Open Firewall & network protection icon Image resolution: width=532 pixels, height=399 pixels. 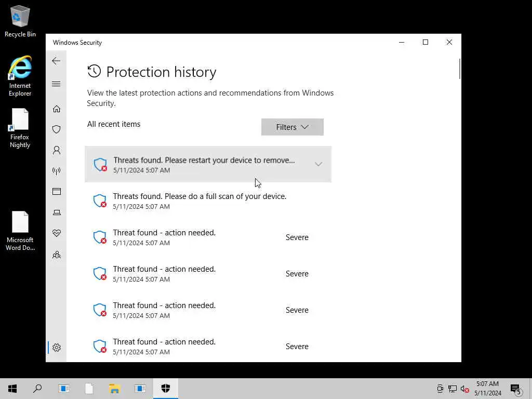pyautogui.click(x=57, y=171)
